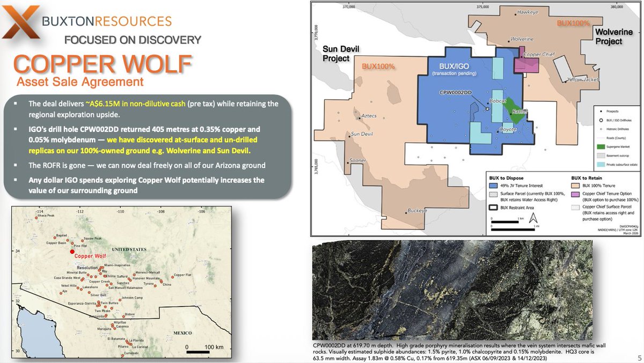Click the BUXTON RESOURCES company name
644x363 pixels.
(106, 21)
